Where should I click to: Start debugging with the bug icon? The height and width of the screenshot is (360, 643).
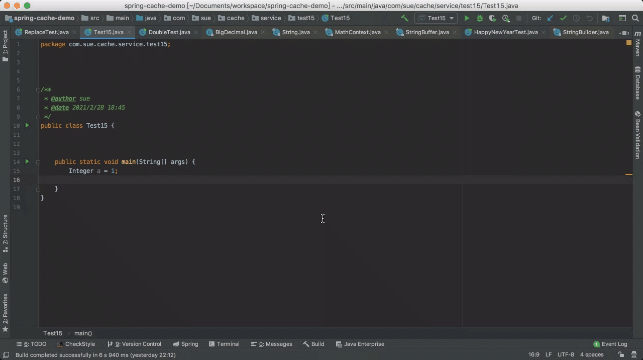(479, 18)
